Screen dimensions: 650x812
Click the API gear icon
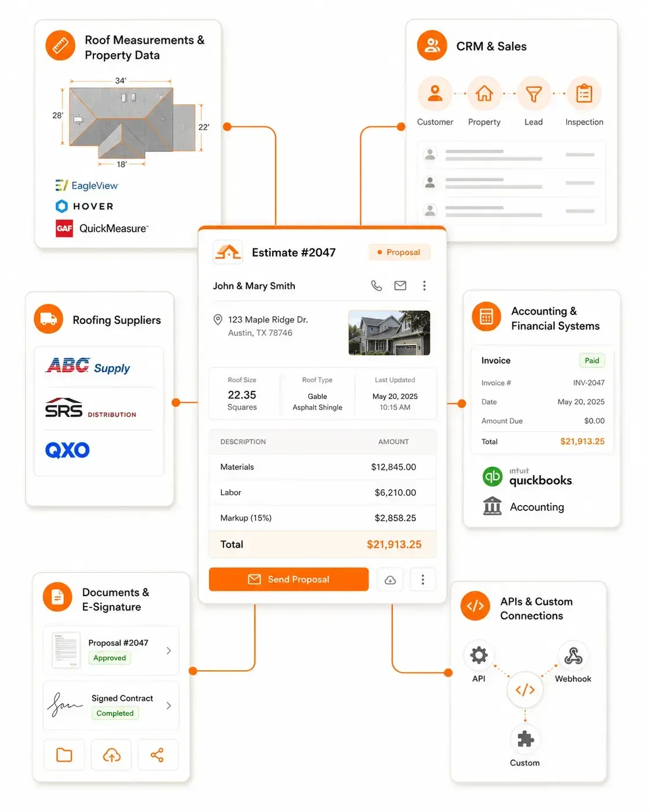[x=479, y=656]
